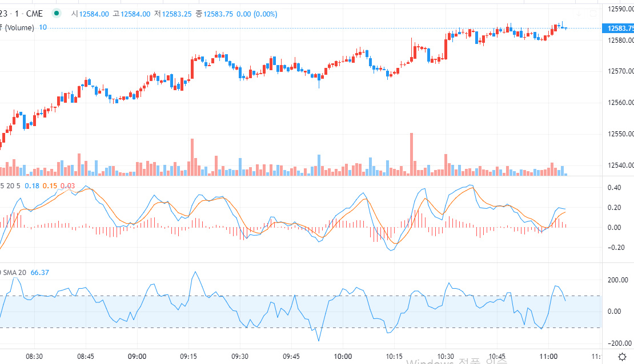Click the 09:00 time axis label
Viewport: 634px width, 364px height.
(x=137, y=357)
